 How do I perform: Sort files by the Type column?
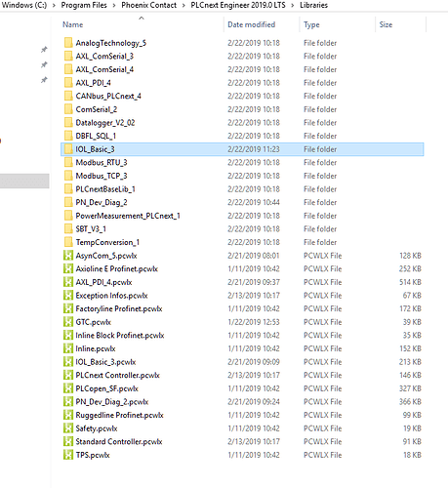pos(311,24)
